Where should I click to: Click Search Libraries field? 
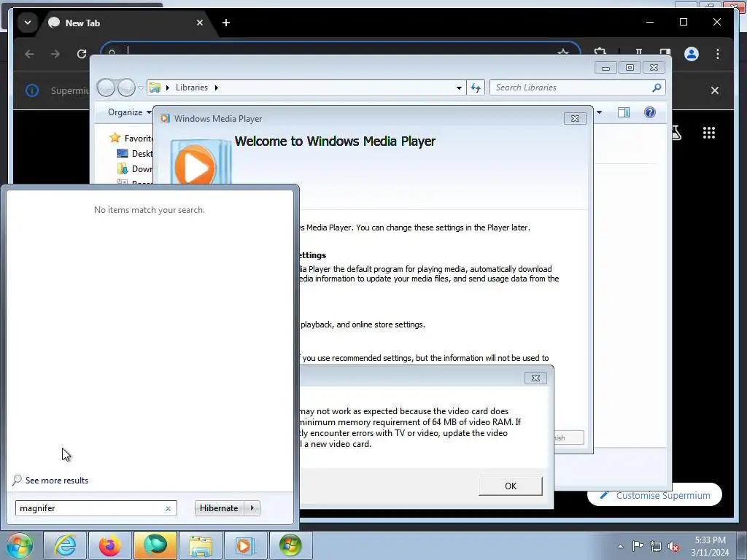click(571, 87)
